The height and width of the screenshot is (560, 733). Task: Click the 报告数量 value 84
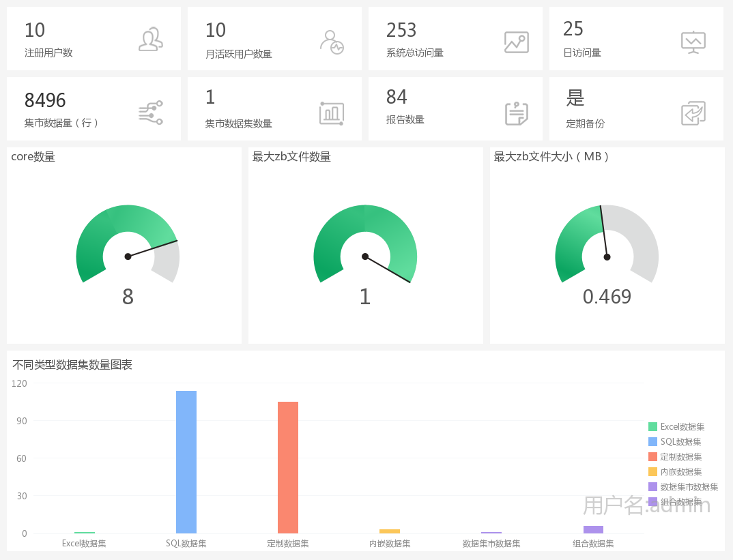click(x=397, y=97)
